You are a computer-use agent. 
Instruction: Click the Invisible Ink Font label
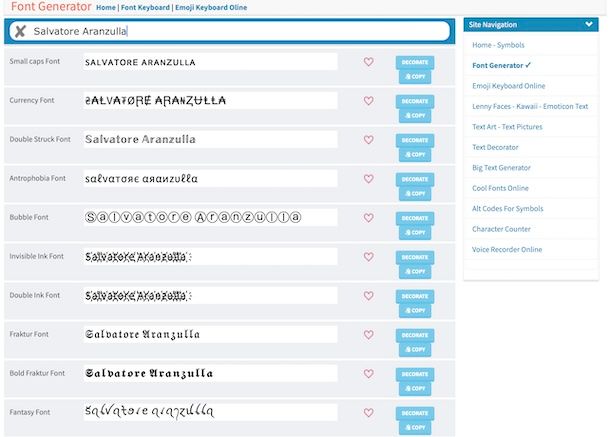[x=37, y=256]
